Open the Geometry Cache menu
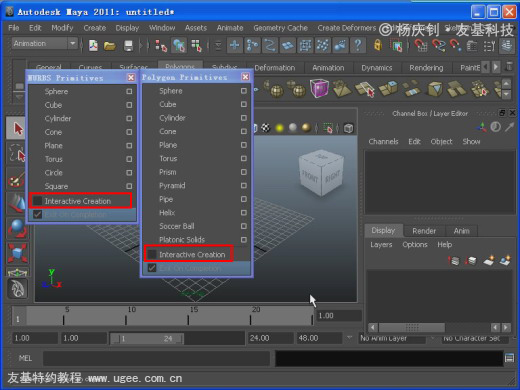Viewport: 520px width, 390px height. click(x=280, y=28)
